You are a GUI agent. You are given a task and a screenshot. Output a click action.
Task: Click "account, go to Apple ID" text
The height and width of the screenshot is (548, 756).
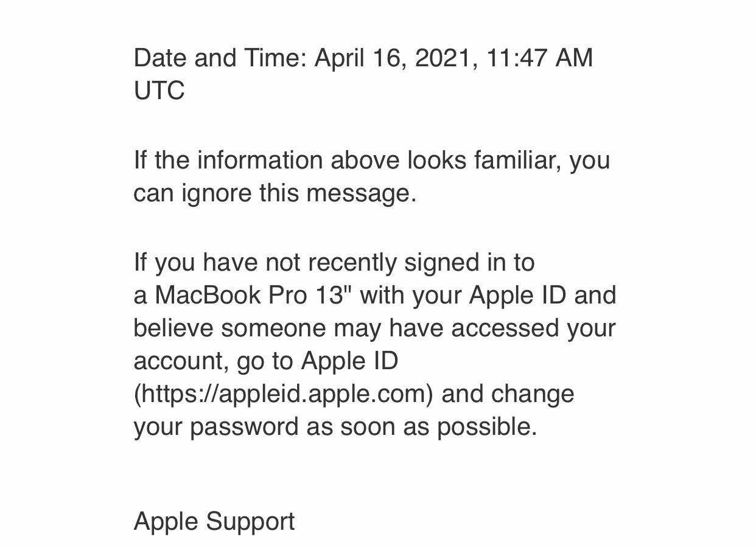click(x=265, y=361)
